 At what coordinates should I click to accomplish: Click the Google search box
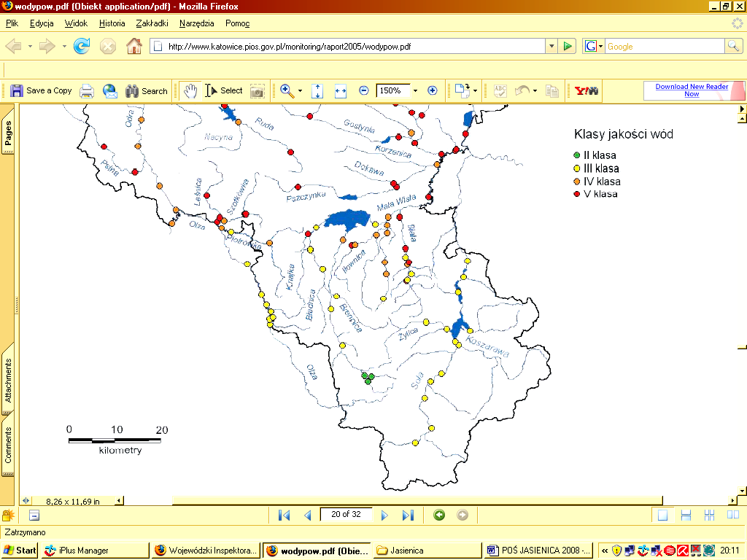coord(665,46)
